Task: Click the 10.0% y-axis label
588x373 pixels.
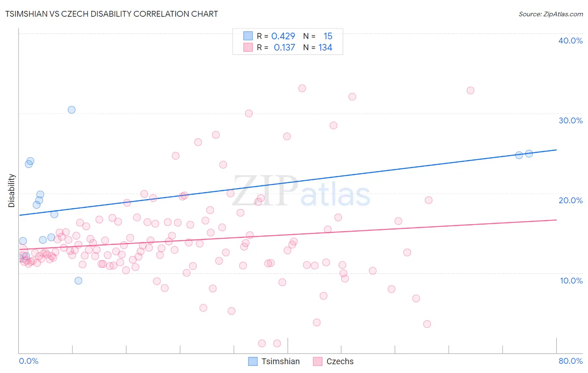Action: point(571,281)
